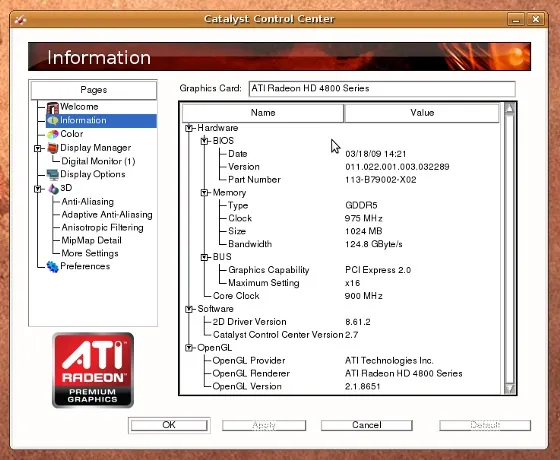Click the Name column header
Viewport: 560px width, 460px height.
[x=263, y=113]
